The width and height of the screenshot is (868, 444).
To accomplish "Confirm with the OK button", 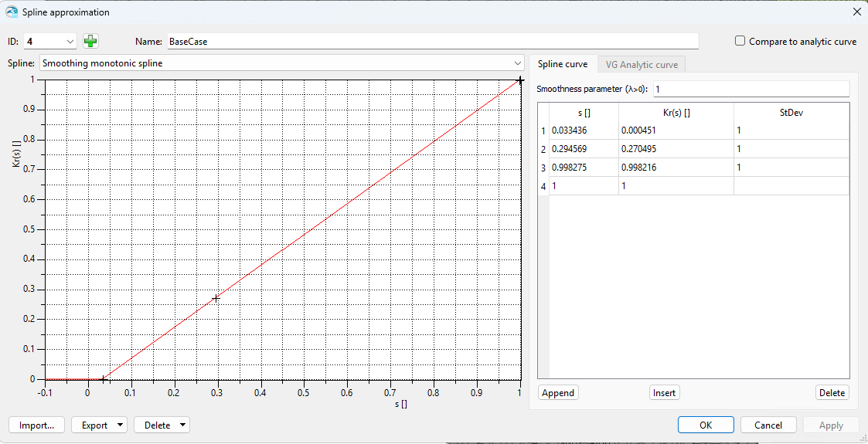I will click(706, 425).
